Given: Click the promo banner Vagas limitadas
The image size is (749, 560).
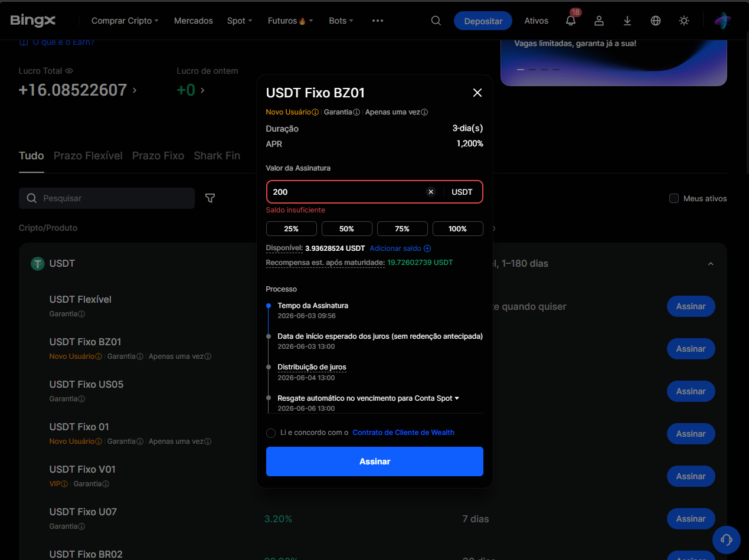Looking at the screenshot, I should click(x=614, y=63).
